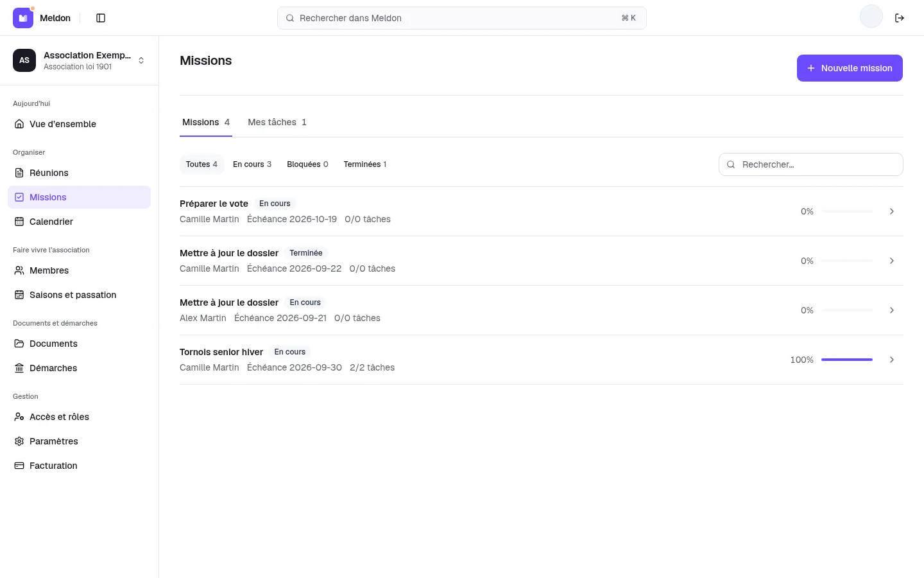Click the AS association avatar badge
The image size is (924, 578).
coord(24,60)
